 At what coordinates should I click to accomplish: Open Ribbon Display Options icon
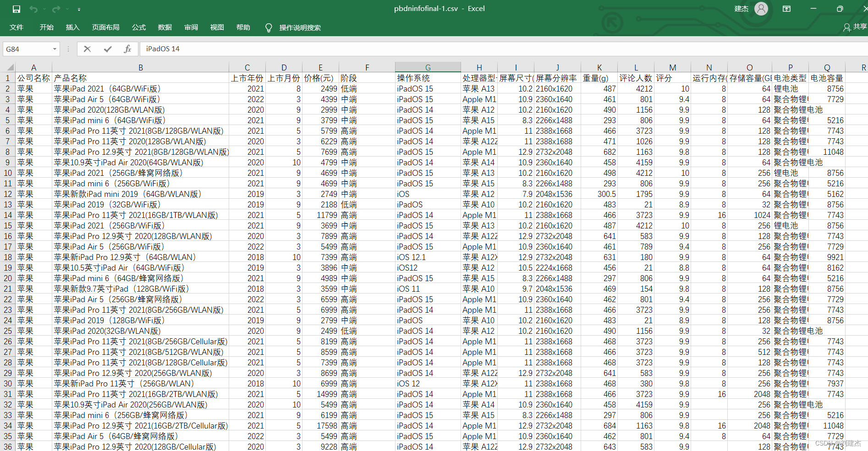786,9
